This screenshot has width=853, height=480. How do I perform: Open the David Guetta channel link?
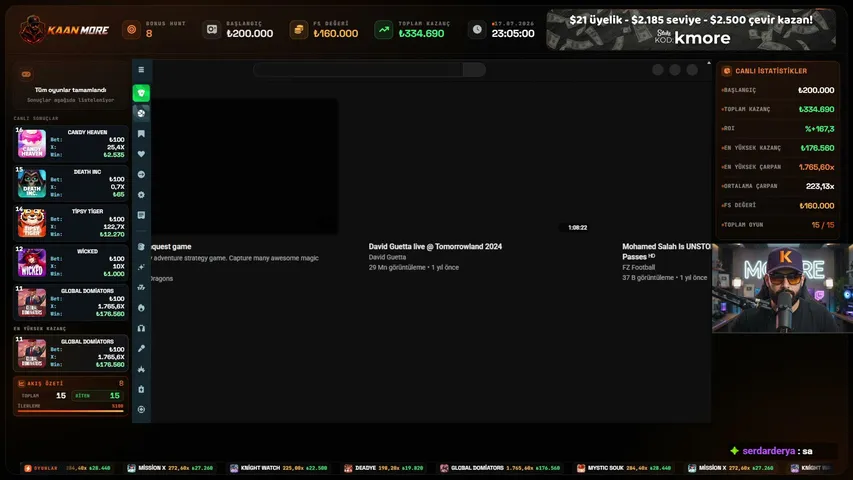point(387,257)
